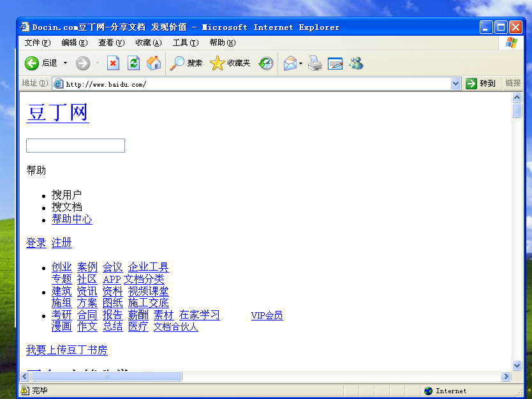
Task: Open the 帮助中心 link
Action: pyautogui.click(x=72, y=219)
